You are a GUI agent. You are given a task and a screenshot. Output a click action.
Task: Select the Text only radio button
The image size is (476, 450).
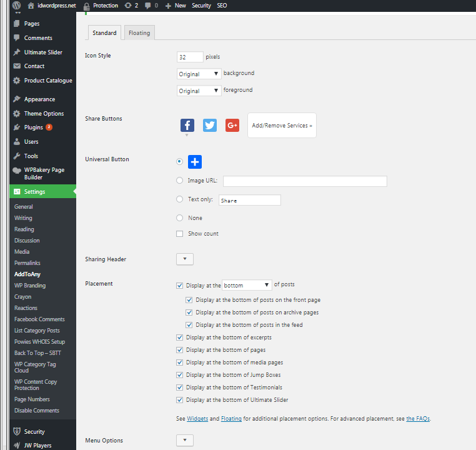180,199
